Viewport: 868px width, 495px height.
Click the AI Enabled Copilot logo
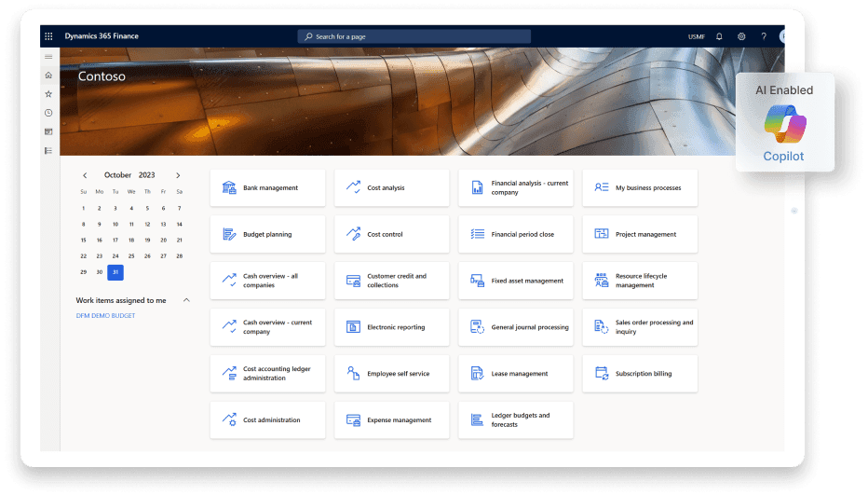pos(785,124)
